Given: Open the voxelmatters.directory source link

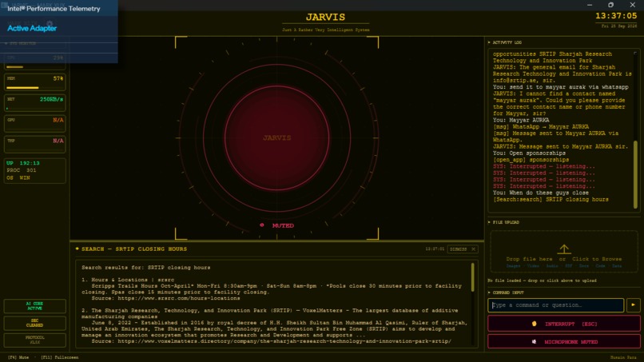Looking at the screenshot, I should [284, 341].
